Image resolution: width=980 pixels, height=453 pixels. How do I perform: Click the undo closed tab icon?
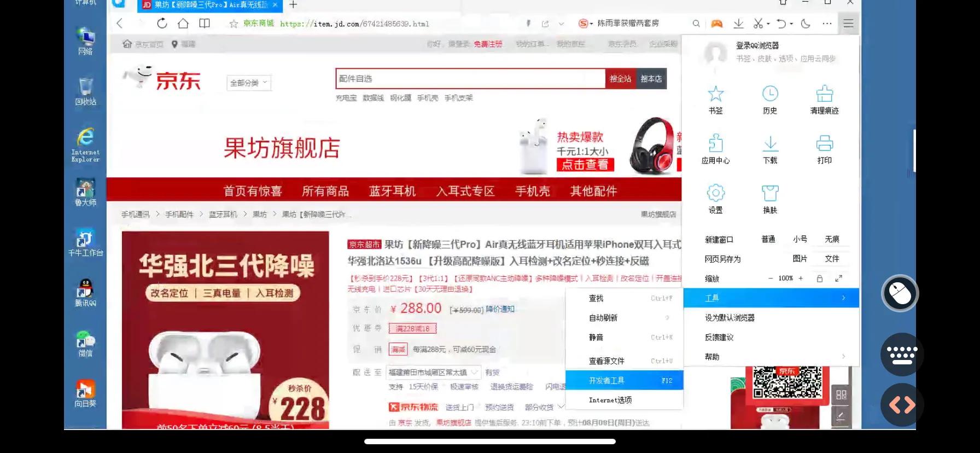point(781,23)
